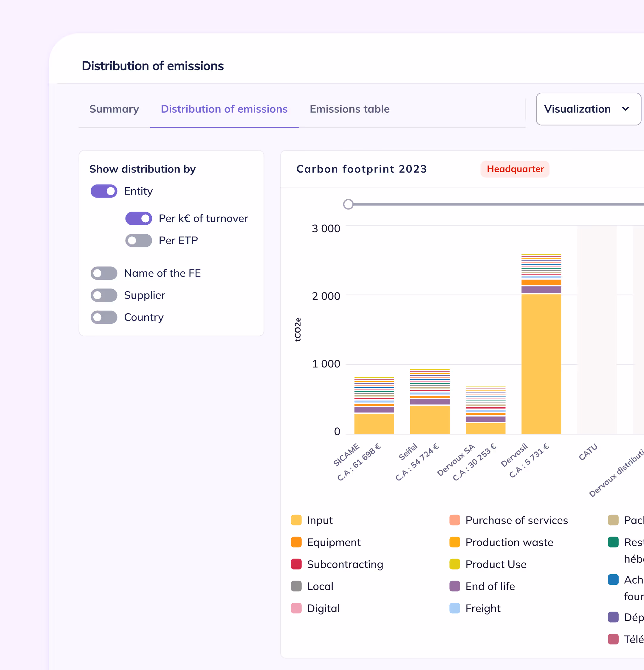Viewport: 644px width, 670px height.
Task: Enable the Per ETP toggle
Action: pos(139,240)
